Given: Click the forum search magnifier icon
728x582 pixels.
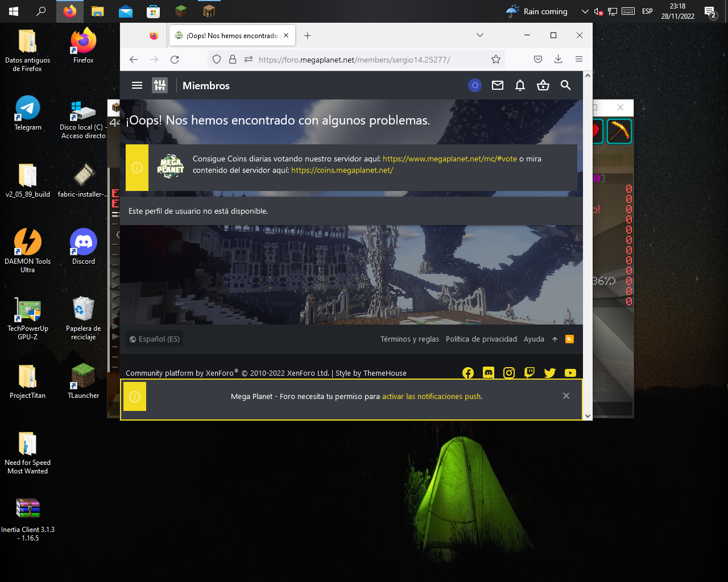Looking at the screenshot, I should 565,85.
